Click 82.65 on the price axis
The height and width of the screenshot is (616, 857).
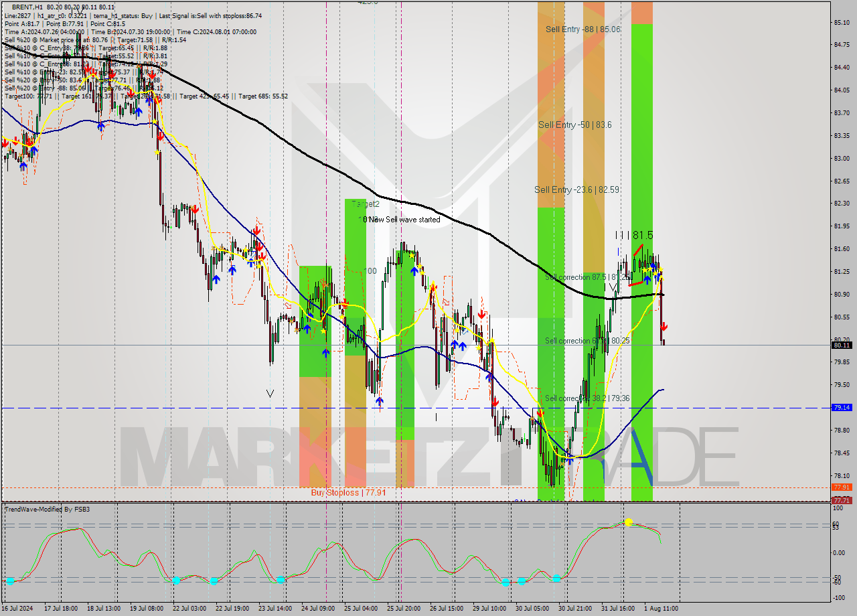coord(842,181)
